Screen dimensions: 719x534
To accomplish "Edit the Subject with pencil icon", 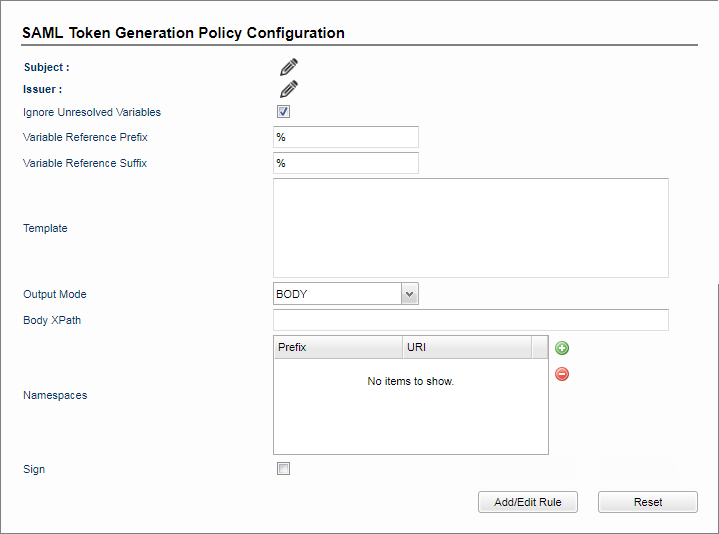I will 288,67.
